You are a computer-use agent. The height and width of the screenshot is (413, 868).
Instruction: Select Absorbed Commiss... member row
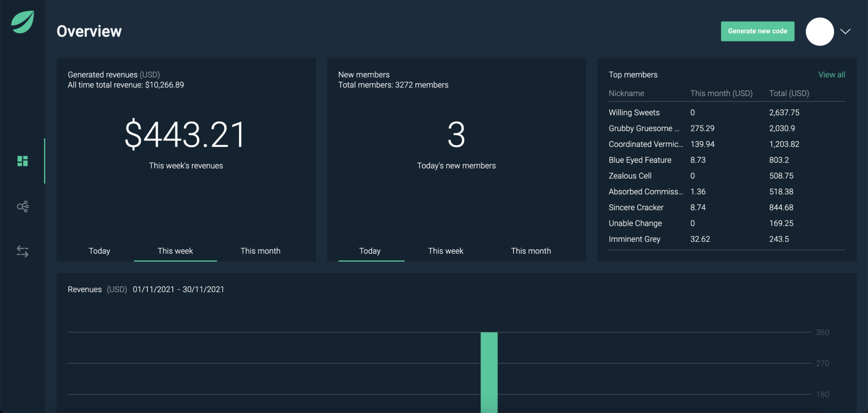click(727, 191)
